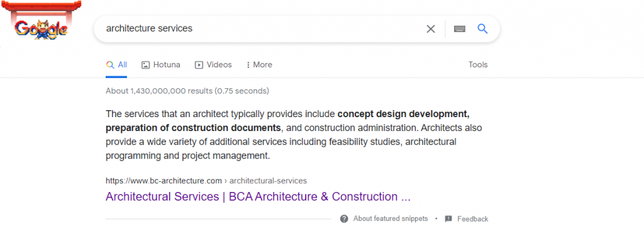
Task: Select the All results tab
Action: coord(116,65)
